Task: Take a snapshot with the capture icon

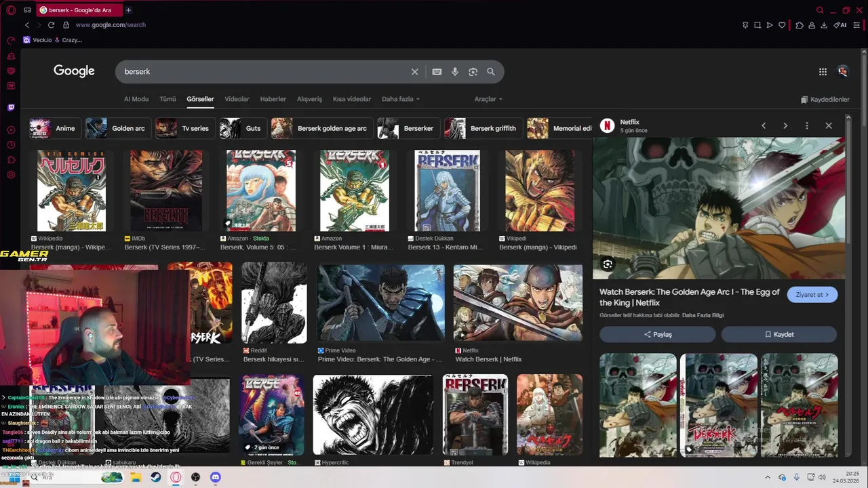Action: 757,25
